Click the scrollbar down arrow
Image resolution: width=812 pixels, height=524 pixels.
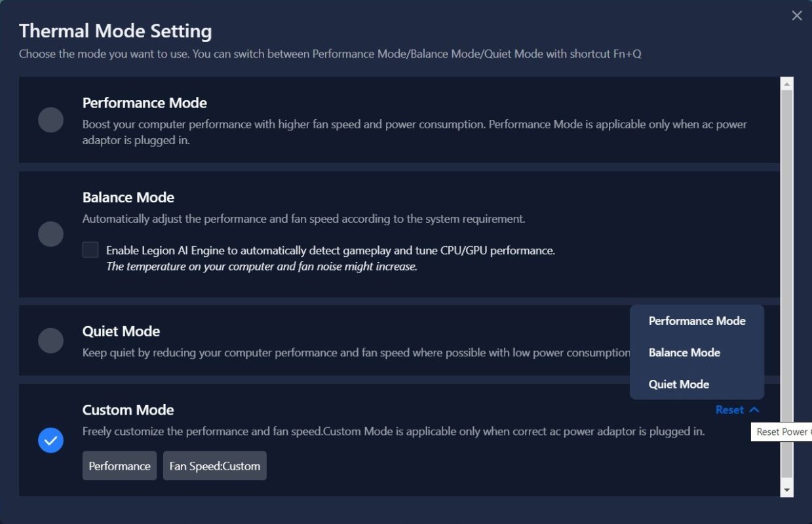point(787,490)
